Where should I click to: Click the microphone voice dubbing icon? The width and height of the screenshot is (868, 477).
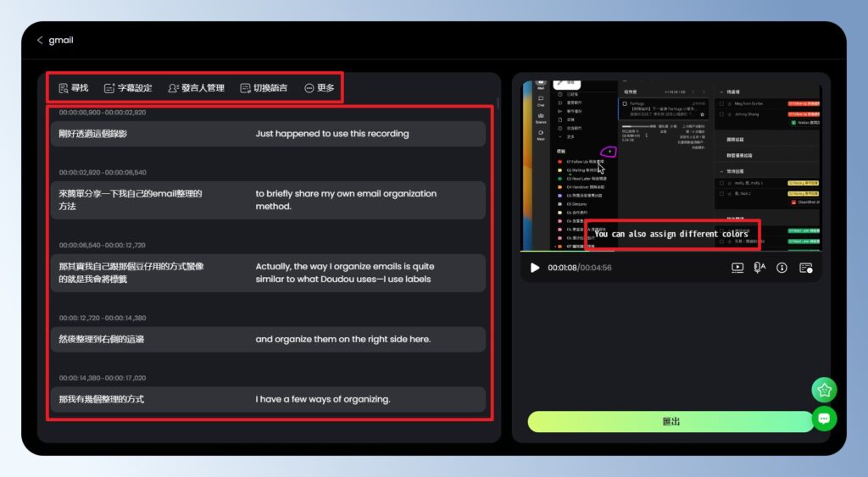click(759, 268)
